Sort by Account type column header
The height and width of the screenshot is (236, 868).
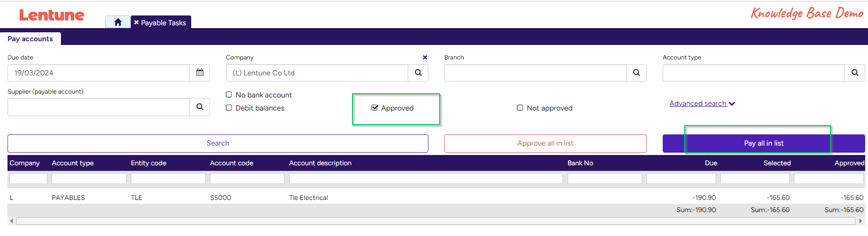[73, 163]
